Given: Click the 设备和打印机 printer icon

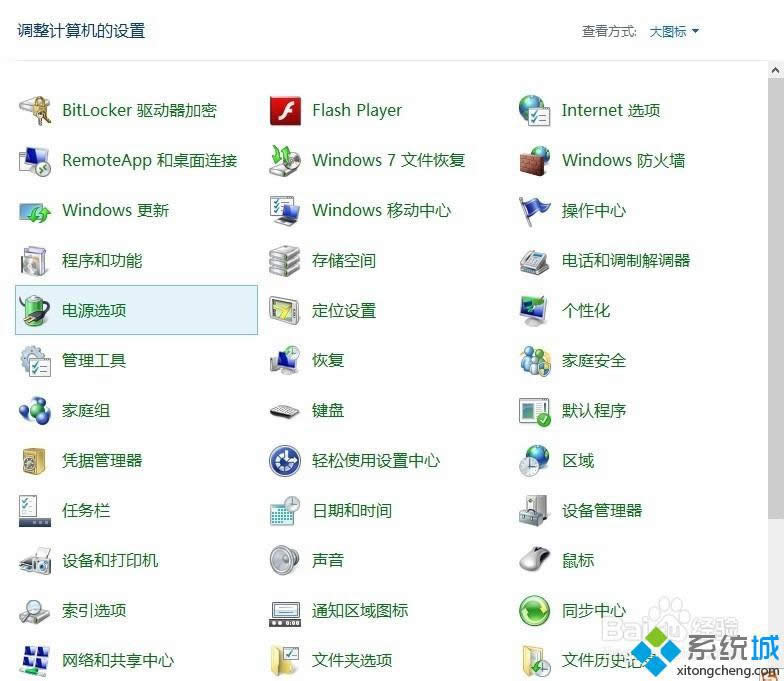Looking at the screenshot, I should coord(35,560).
